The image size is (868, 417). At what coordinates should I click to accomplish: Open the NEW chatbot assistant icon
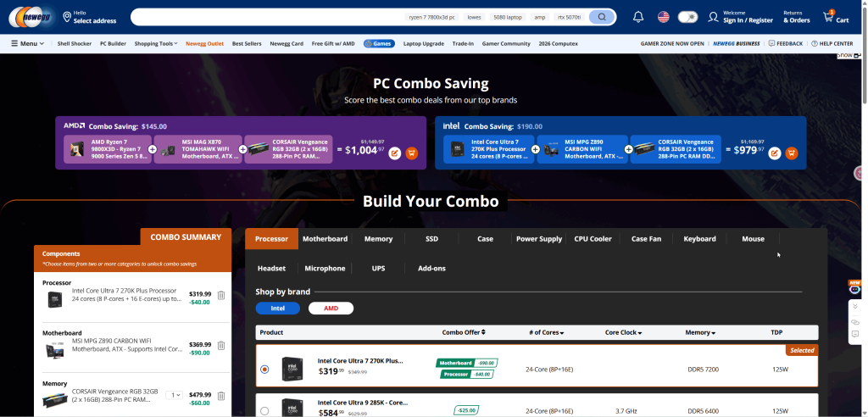coord(855,287)
